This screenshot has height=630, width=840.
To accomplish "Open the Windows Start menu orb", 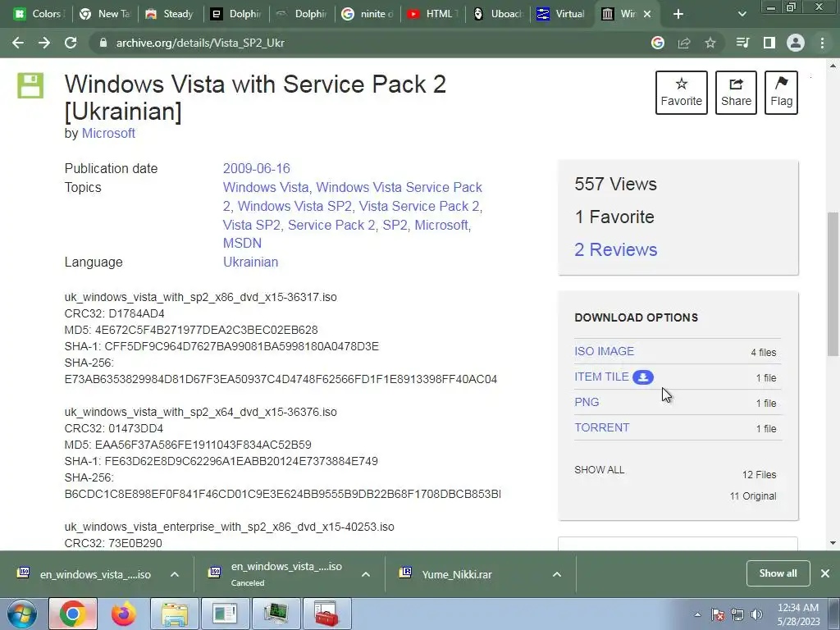I will (x=21, y=614).
